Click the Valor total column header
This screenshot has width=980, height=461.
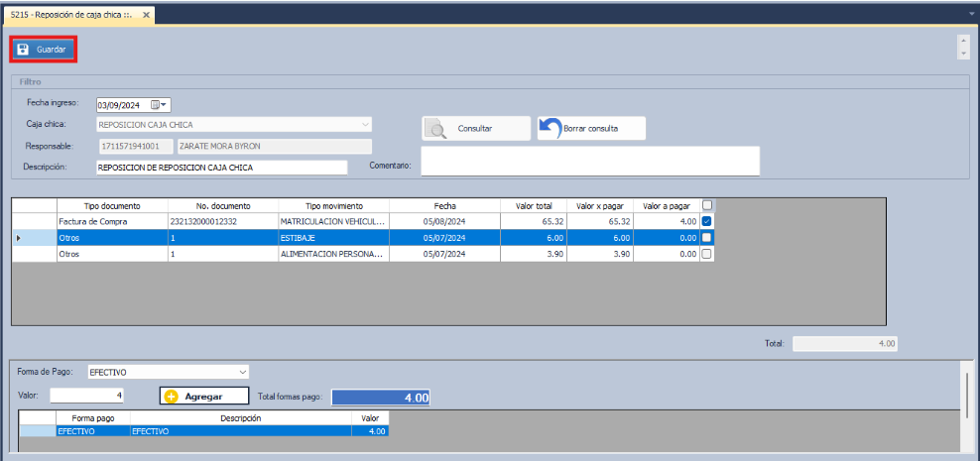tap(536, 205)
